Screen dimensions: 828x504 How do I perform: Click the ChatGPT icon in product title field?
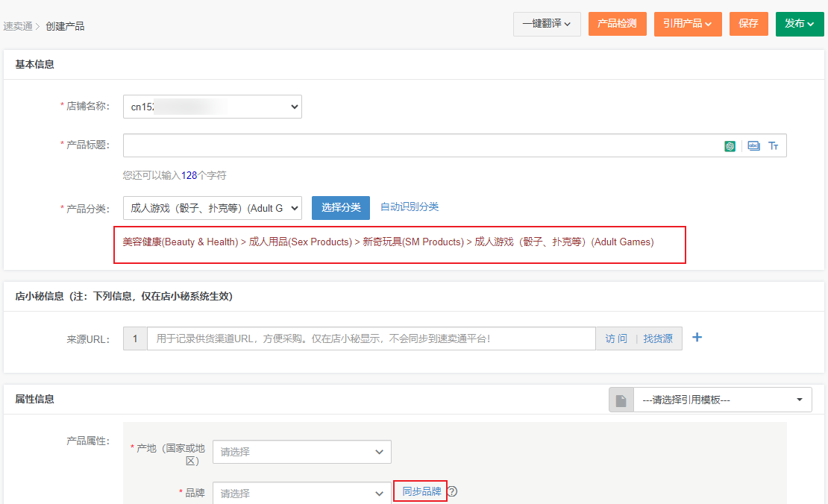(730, 146)
